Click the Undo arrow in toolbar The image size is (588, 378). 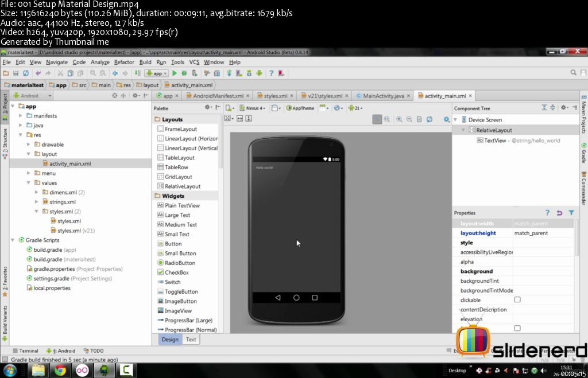[x=38, y=73]
